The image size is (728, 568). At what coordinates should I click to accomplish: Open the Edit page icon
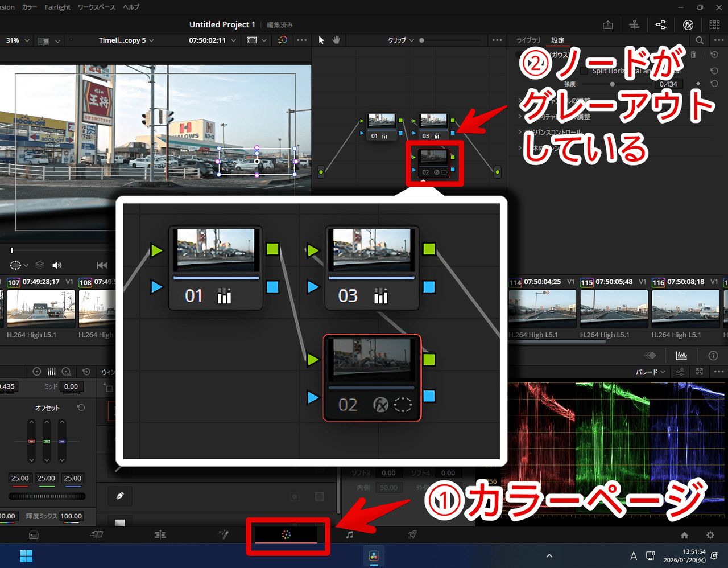tap(160, 534)
